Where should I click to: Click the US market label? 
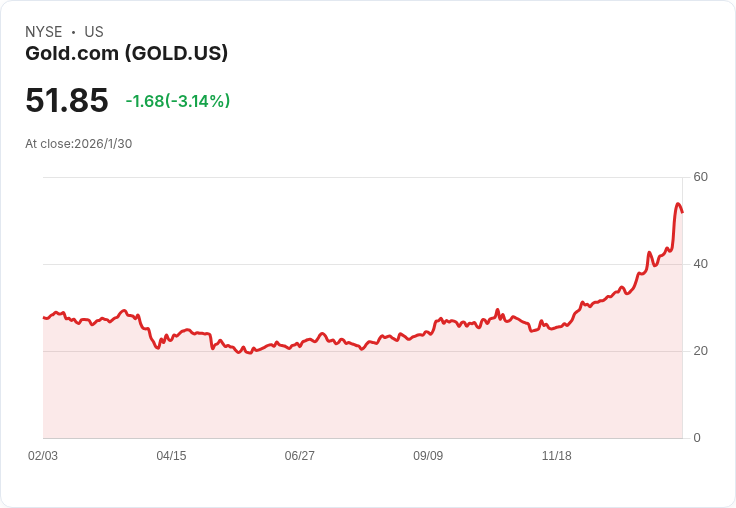(x=94, y=32)
